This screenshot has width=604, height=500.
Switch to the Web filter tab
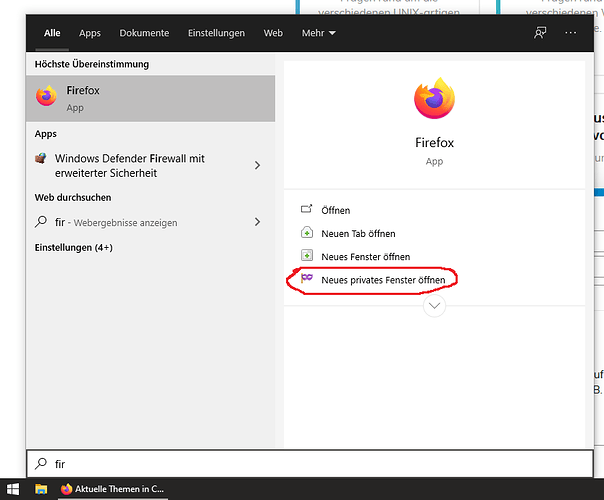273,33
